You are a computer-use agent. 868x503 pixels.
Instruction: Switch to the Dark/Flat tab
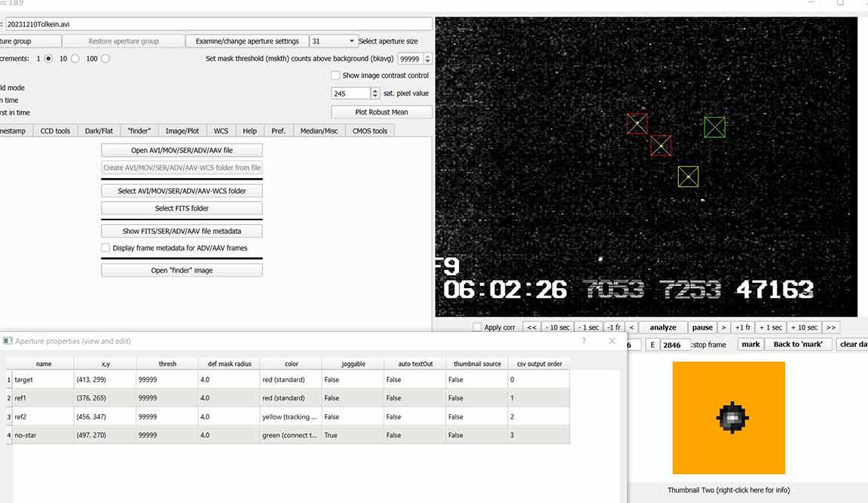(99, 130)
